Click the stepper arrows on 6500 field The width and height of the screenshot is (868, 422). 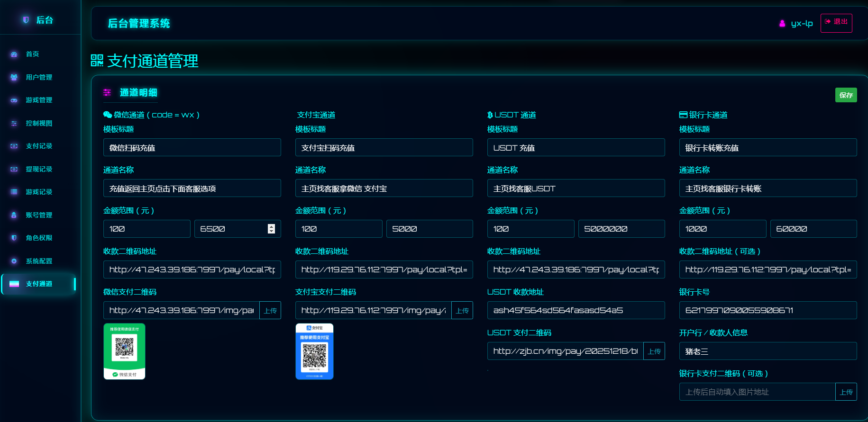(x=271, y=229)
